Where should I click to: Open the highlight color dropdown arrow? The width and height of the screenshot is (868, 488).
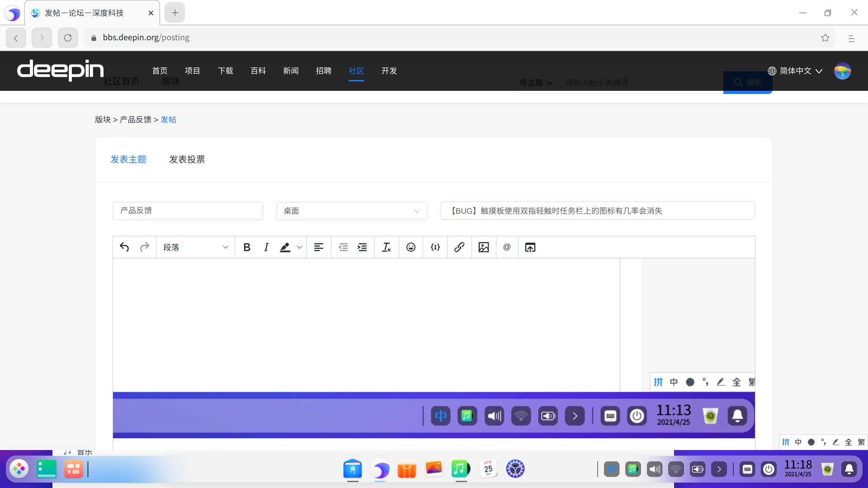[x=299, y=247]
